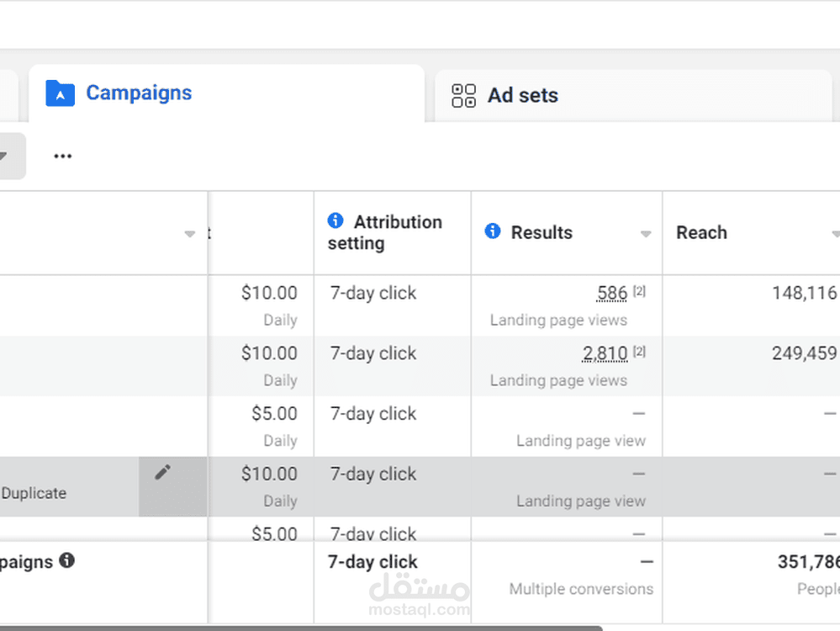The width and height of the screenshot is (840, 631).
Task: Open the three-dot more options menu
Action: (63, 156)
